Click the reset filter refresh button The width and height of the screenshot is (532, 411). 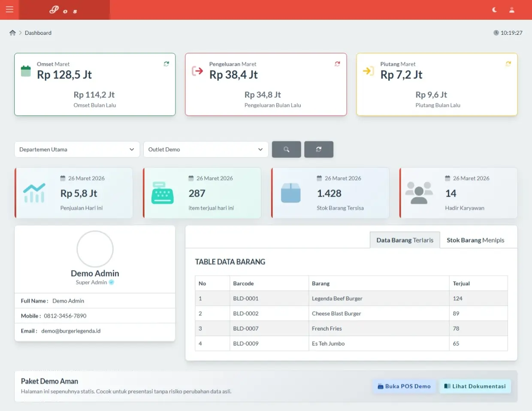point(318,149)
